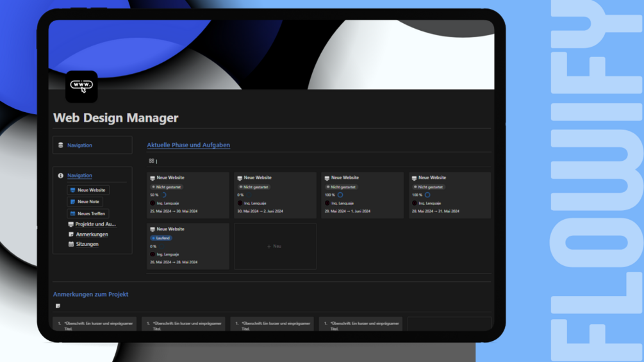Image resolution: width=644 pixels, height=362 pixels.
Task: Open the Projekte und Au... page link
Action: point(95,224)
